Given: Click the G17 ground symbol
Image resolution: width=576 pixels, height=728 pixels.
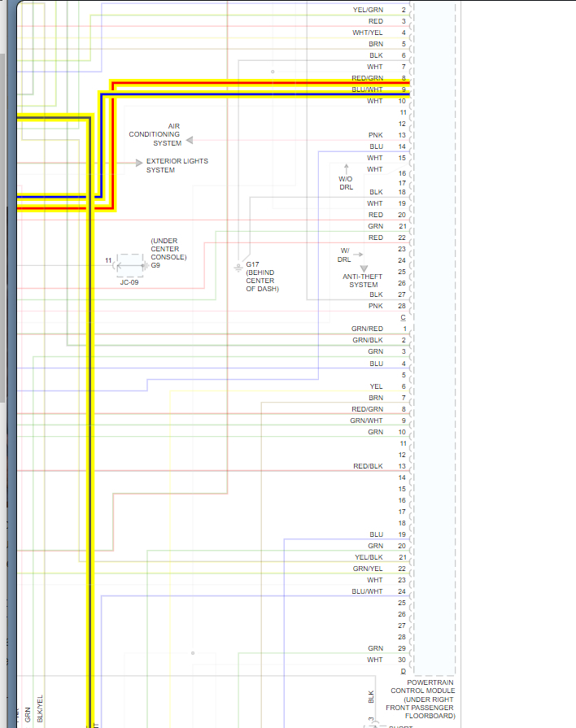Looking at the screenshot, I should (238, 268).
